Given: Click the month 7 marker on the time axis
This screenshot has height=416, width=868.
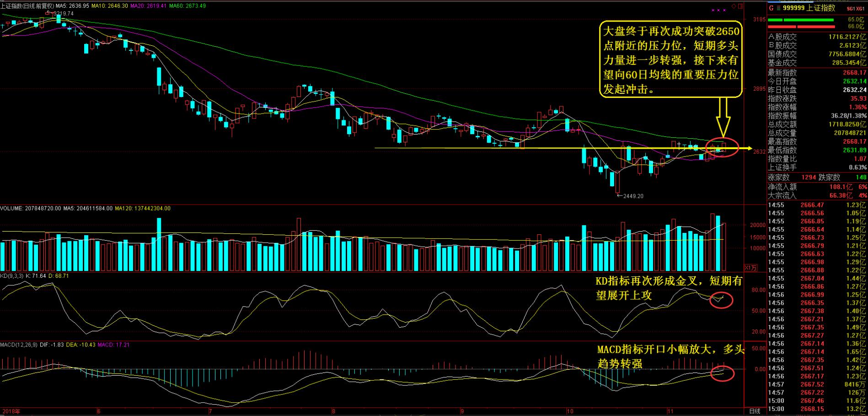Looking at the screenshot, I should coord(209,411).
